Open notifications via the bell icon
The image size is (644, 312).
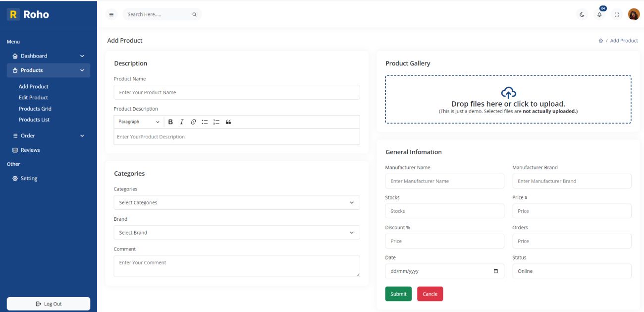[599, 15]
